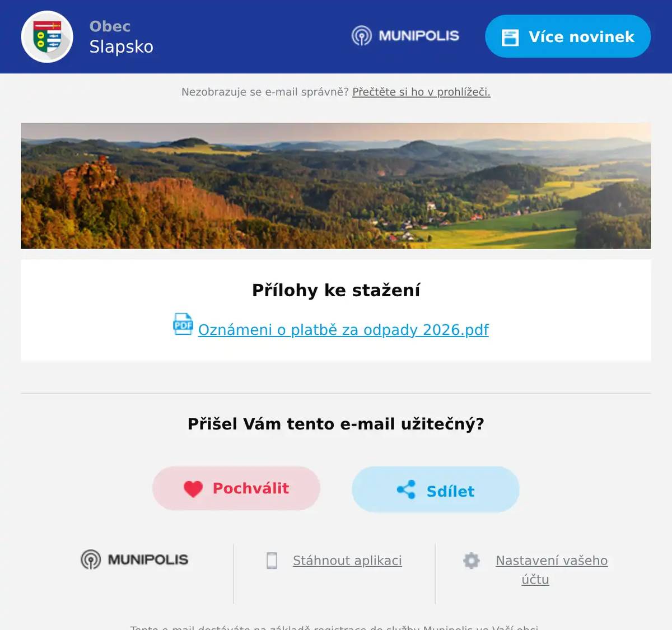The width and height of the screenshot is (672, 630).
Task: Open the Stáhnout aplikaci link
Action: point(347,561)
